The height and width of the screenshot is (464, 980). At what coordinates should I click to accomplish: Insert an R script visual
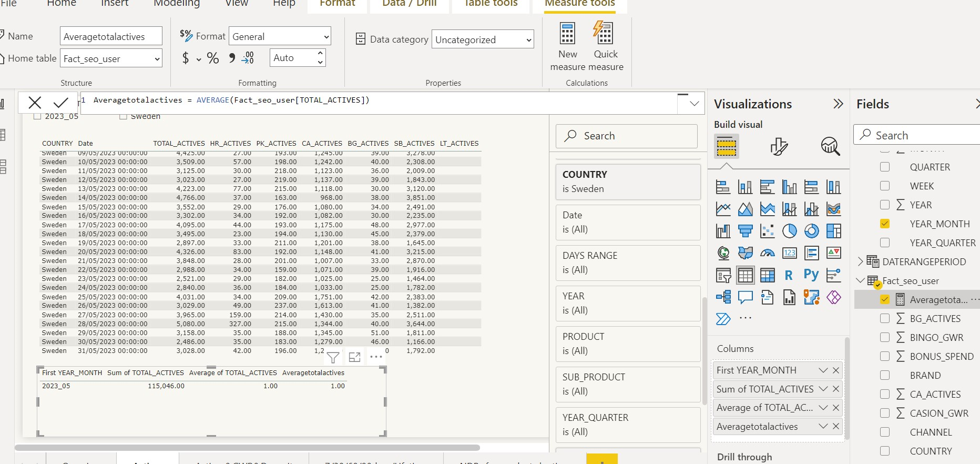click(789, 275)
